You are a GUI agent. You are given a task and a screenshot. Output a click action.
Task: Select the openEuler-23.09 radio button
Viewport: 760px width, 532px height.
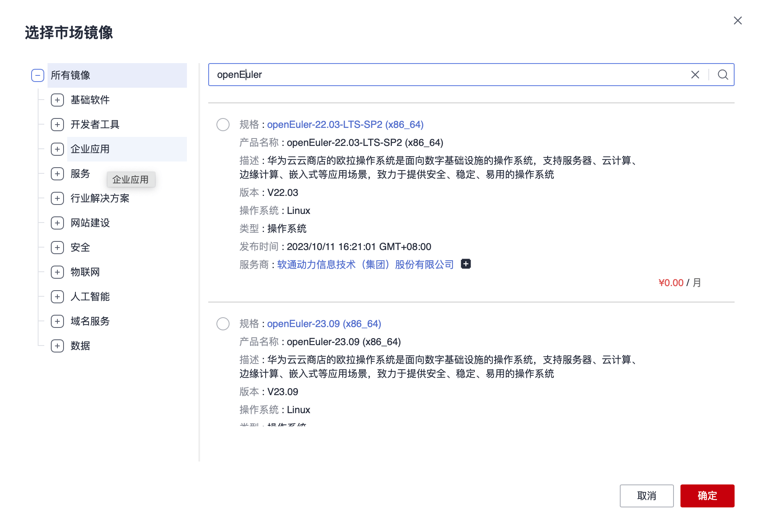(223, 324)
